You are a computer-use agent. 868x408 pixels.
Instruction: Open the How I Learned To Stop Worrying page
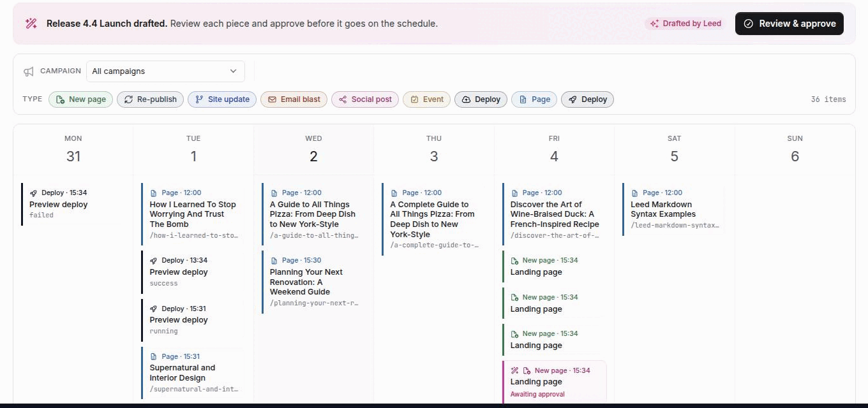[193, 214]
